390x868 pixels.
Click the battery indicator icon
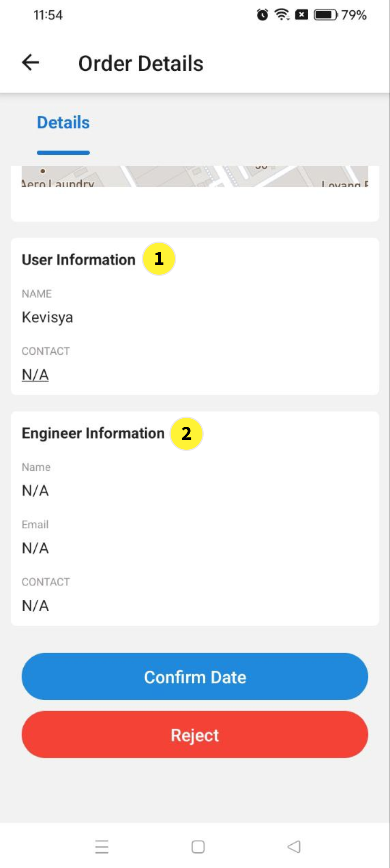tap(325, 15)
